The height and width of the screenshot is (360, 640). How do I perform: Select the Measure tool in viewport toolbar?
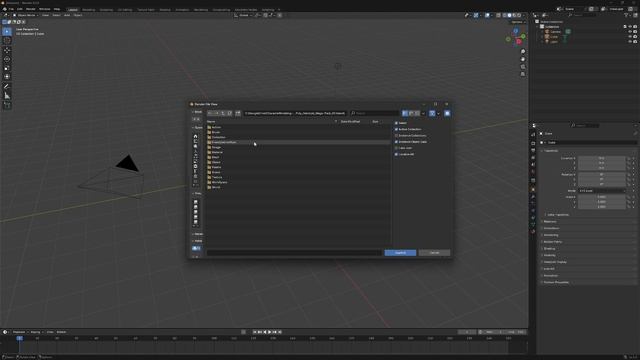click(7, 96)
